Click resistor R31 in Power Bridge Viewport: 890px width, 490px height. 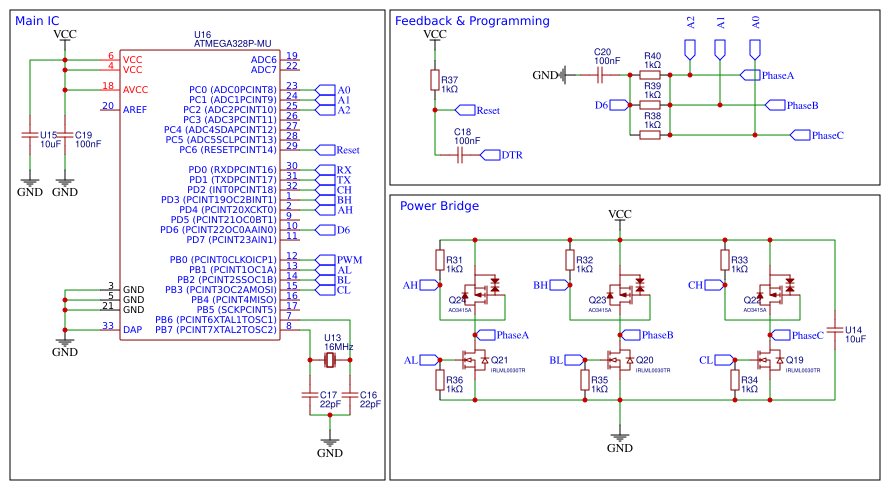coord(440,260)
